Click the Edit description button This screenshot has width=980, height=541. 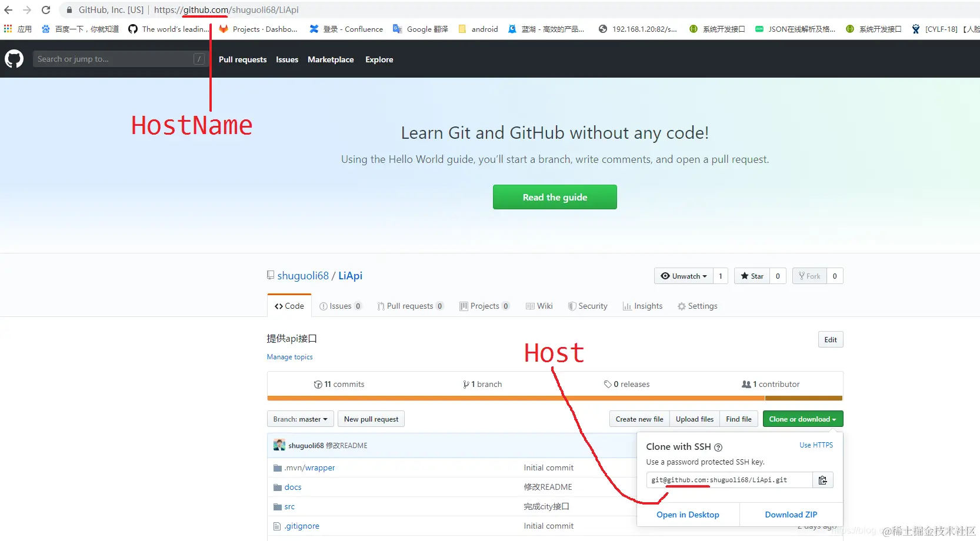pyautogui.click(x=831, y=339)
